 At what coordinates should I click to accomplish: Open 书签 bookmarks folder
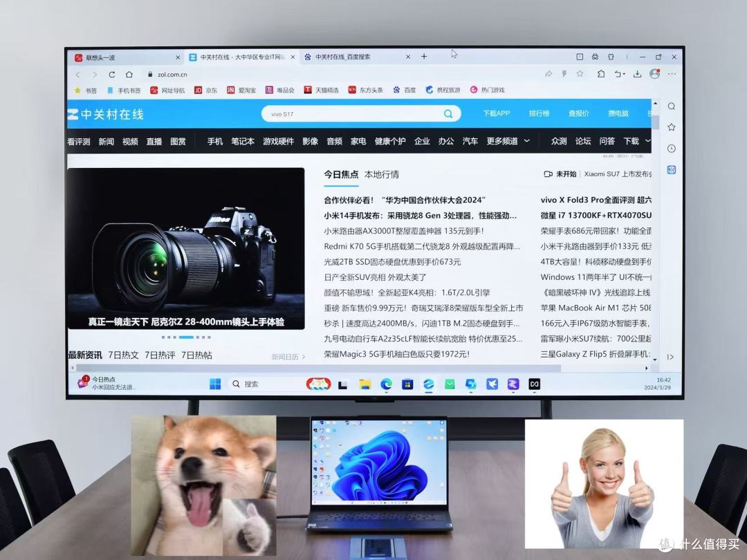coord(86,90)
